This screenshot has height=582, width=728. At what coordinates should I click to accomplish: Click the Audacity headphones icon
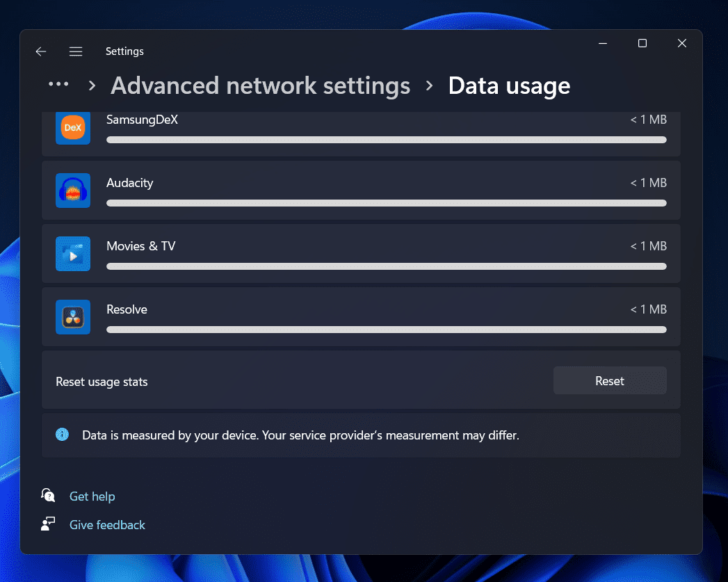tap(73, 191)
